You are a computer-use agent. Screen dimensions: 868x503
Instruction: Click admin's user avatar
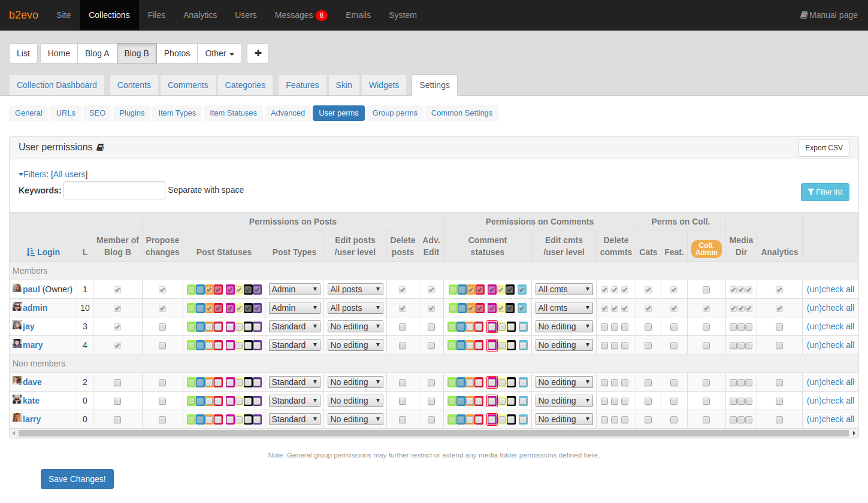[x=17, y=307]
